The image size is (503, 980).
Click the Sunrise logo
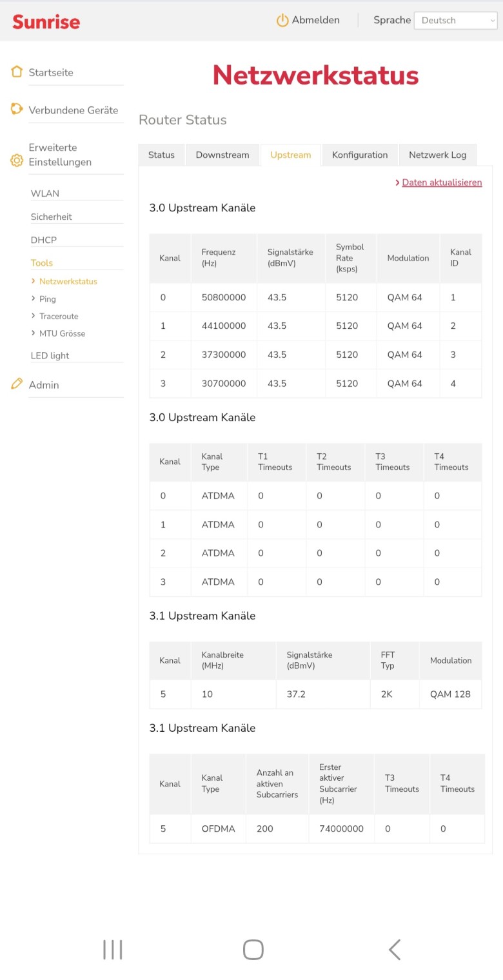46,22
